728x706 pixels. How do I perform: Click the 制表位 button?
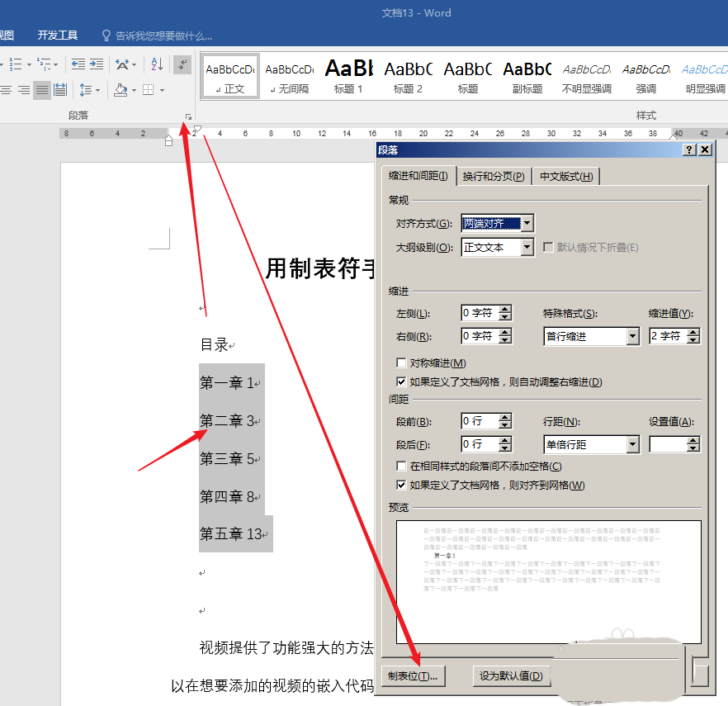pyautogui.click(x=413, y=675)
